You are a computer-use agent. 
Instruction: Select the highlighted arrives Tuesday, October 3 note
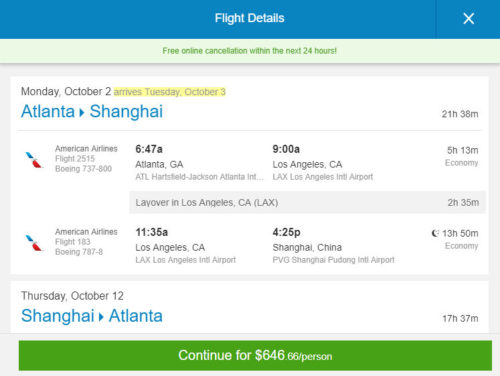(170, 92)
